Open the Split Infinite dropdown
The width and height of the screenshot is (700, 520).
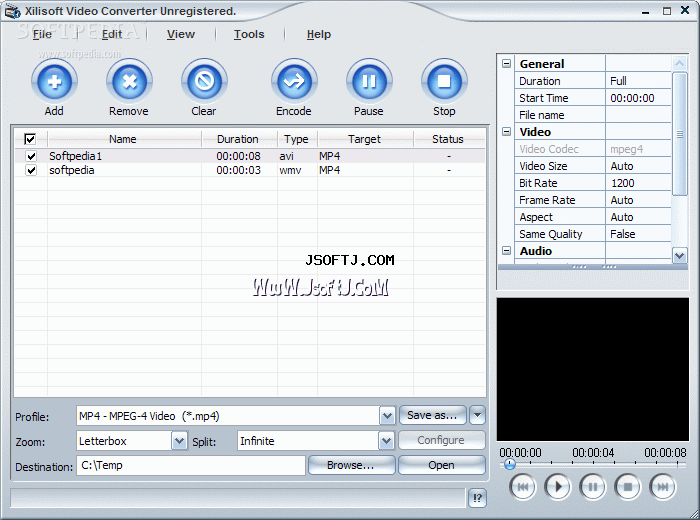[x=386, y=441]
